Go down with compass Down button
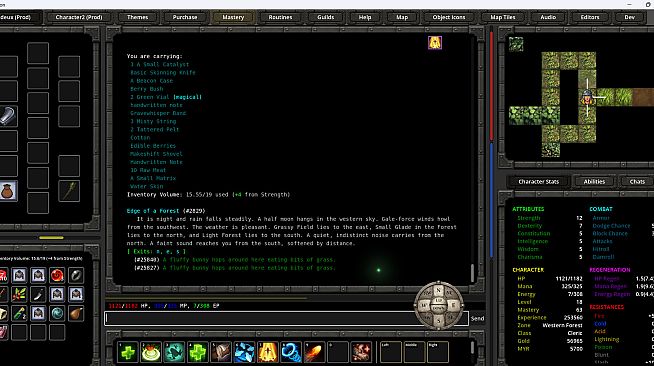This screenshot has height=366, width=654. [x=438, y=309]
